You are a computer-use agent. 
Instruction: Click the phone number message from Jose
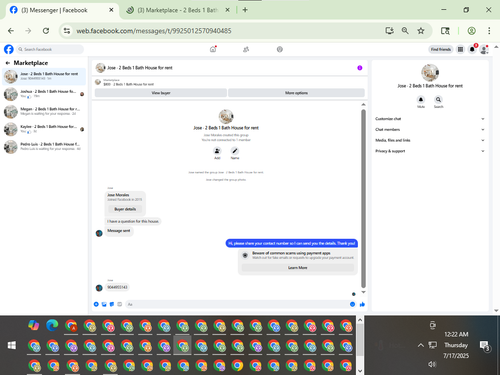pos(117,287)
